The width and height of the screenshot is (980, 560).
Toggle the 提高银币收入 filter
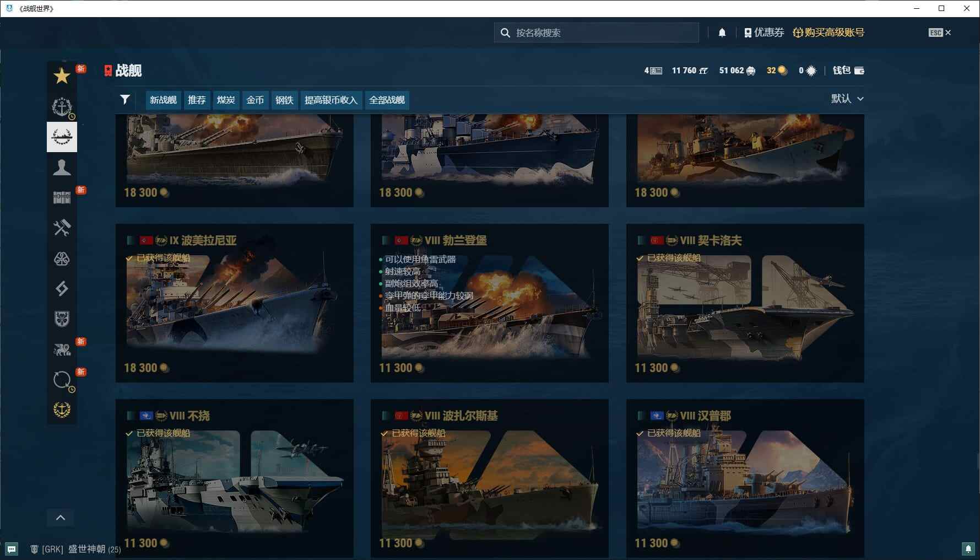[331, 100]
